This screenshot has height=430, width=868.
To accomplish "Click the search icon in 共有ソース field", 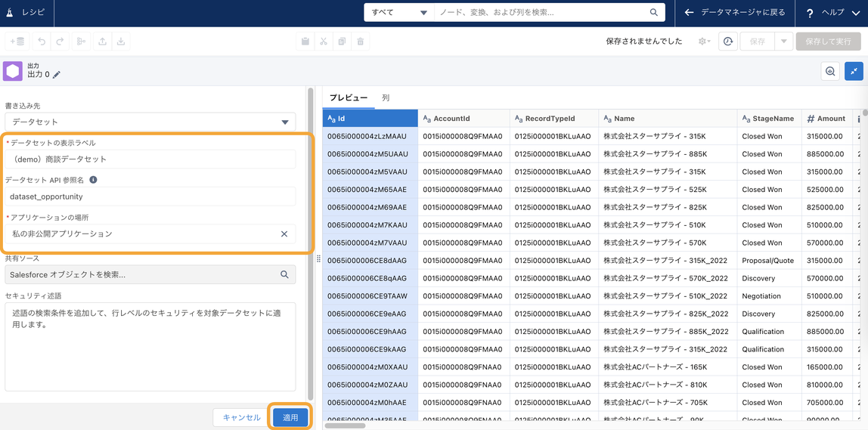I will coord(284,274).
